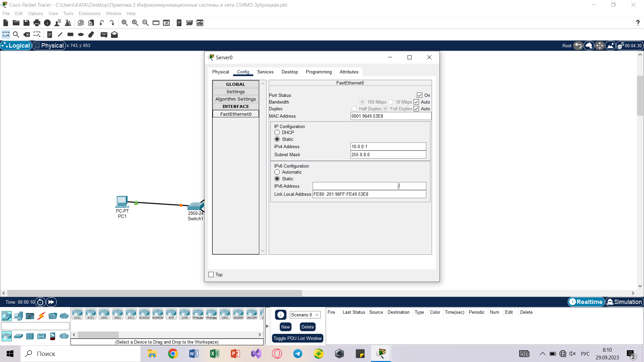Open global Settings in Config sidebar

coord(235,92)
